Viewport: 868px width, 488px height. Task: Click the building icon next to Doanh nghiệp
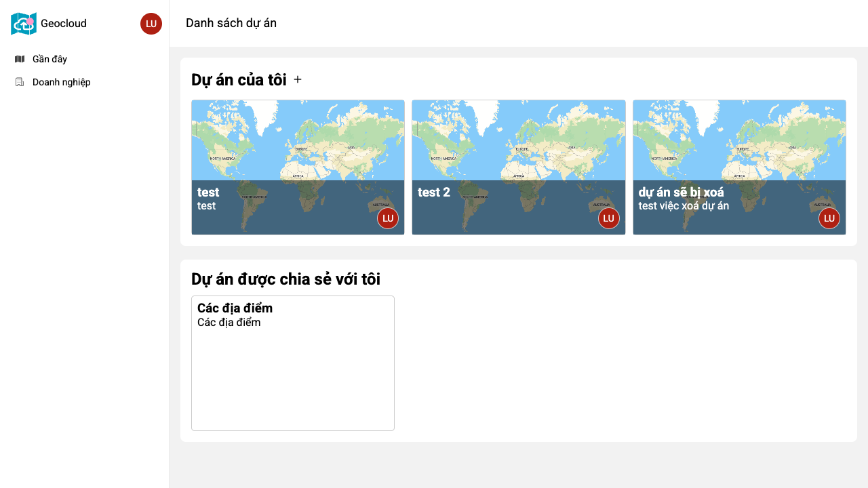tap(20, 81)
